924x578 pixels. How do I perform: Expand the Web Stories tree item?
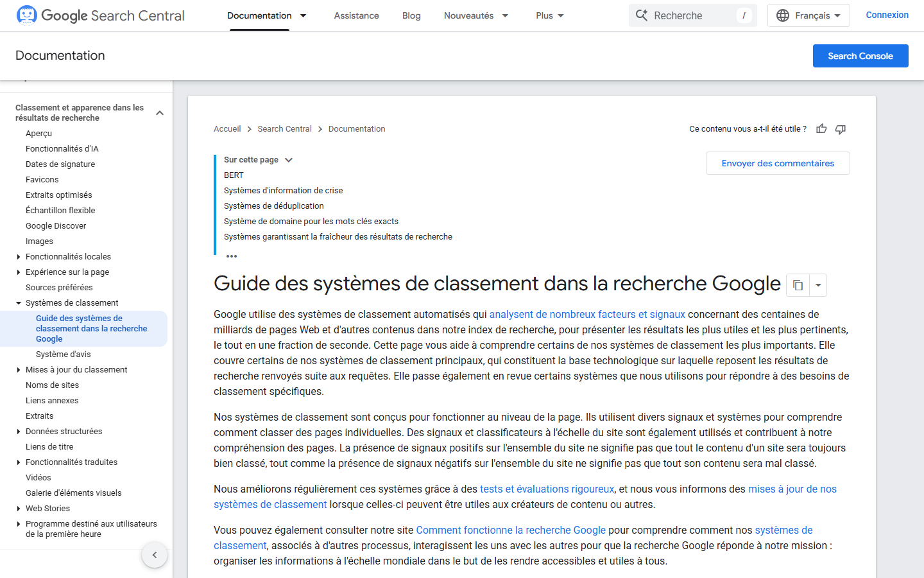pyautogui.click(x=19, y=509)
